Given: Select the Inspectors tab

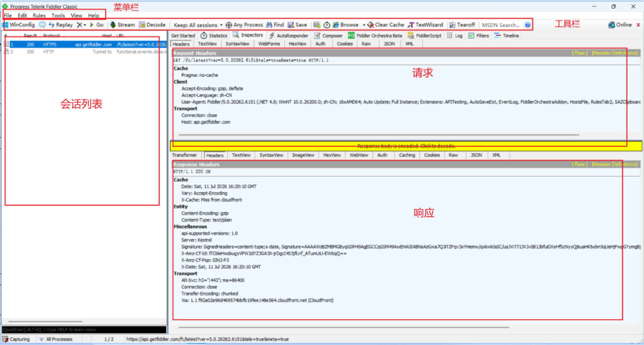Looking at the screenshot, I should (x=248, y=35).
